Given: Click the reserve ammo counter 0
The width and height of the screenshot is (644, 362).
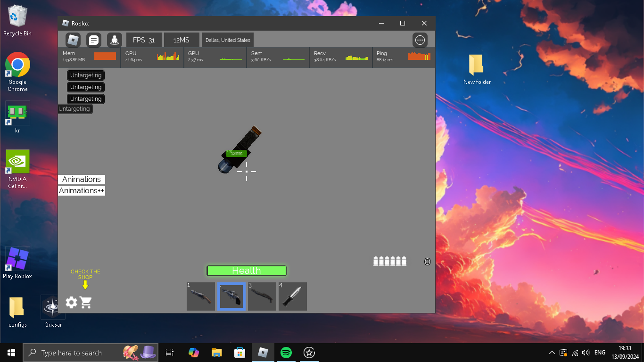Looking at the screenshot, I should click(427, 262).
